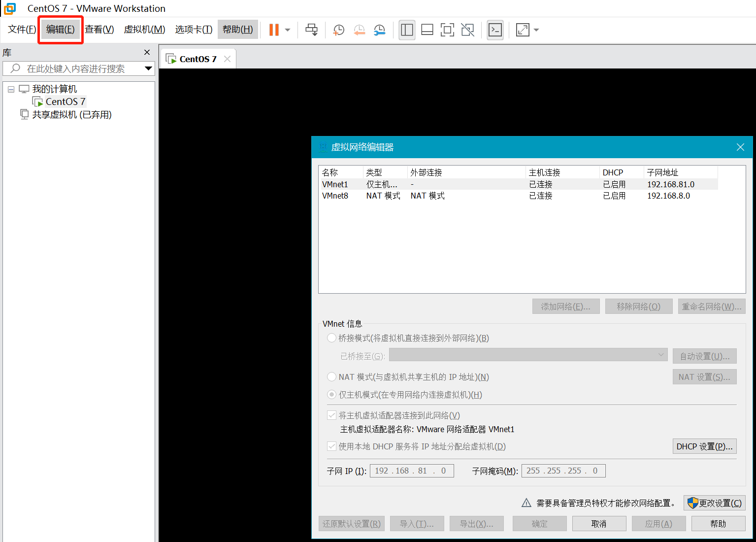Click the 名称 column header
756x542 pixels.
coord(341,172)
